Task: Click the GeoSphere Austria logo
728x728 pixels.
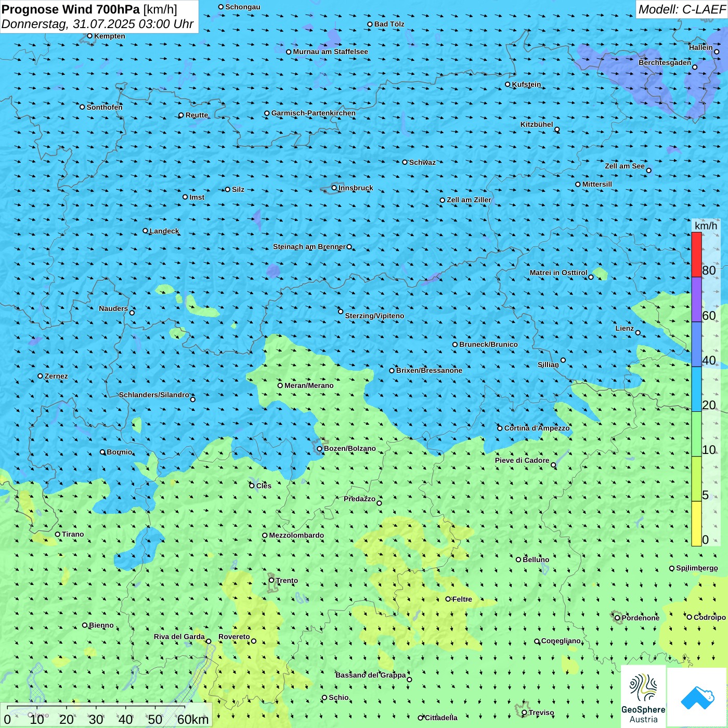Action: click(643, 697)
